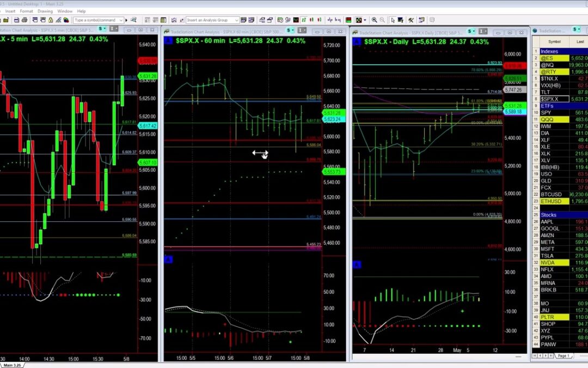Image resolution: width=588 pixels, height=368 pixels.
Task: Open the Window menu
Action: (65, 11)
